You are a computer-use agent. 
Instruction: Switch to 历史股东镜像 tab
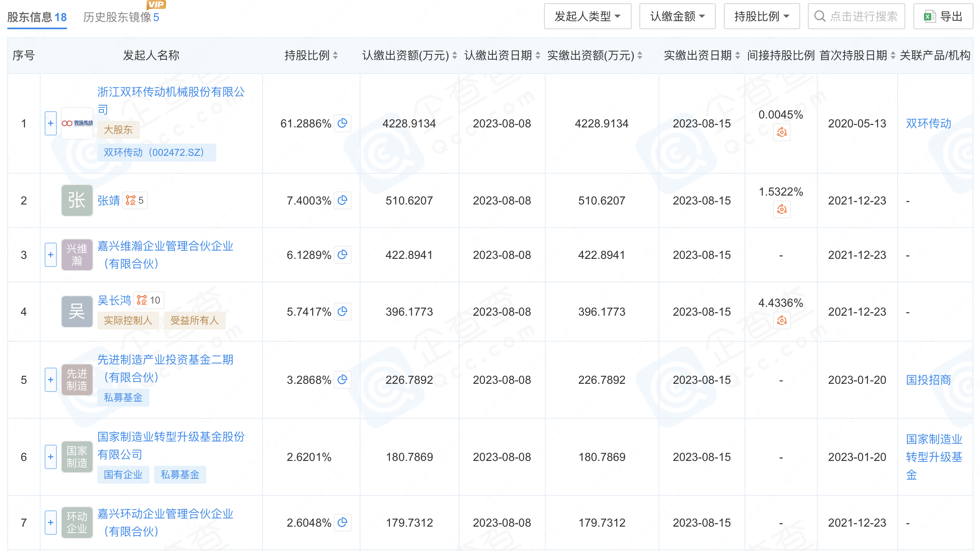point(121,17)
